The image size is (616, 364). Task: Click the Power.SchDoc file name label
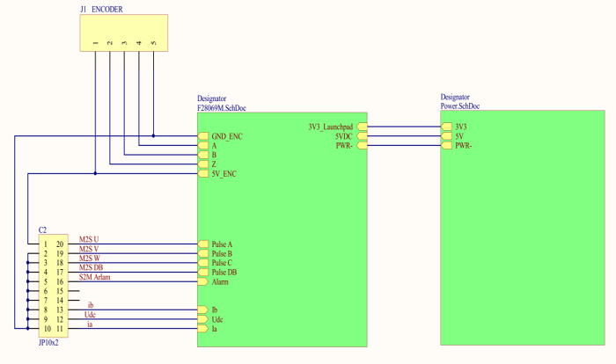460,106
